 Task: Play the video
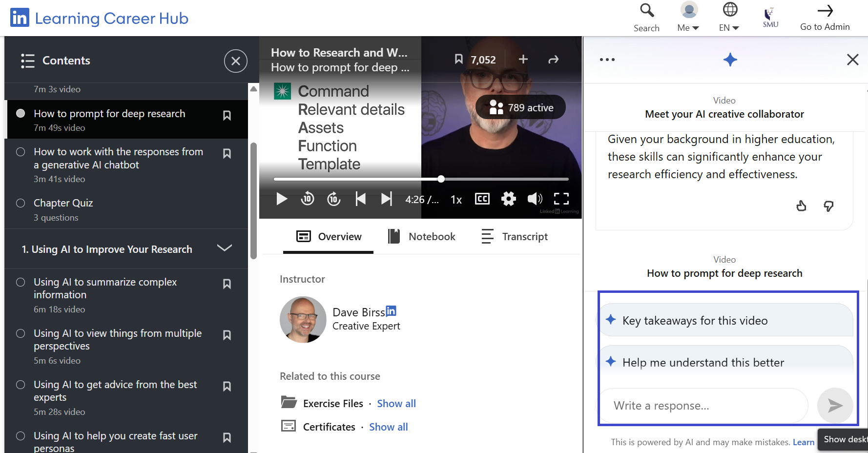pyautogui.click(x=281, y=199)
